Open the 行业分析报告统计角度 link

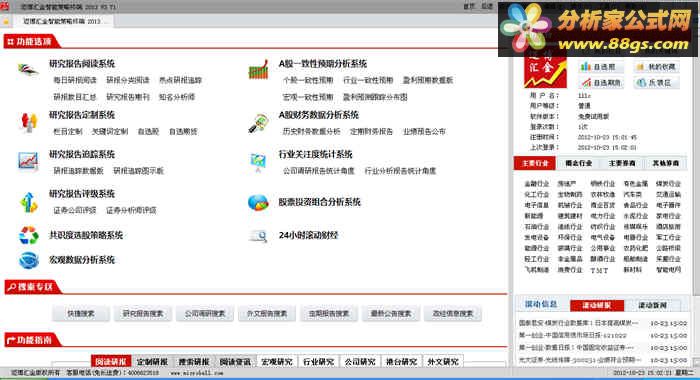[400, 171]
